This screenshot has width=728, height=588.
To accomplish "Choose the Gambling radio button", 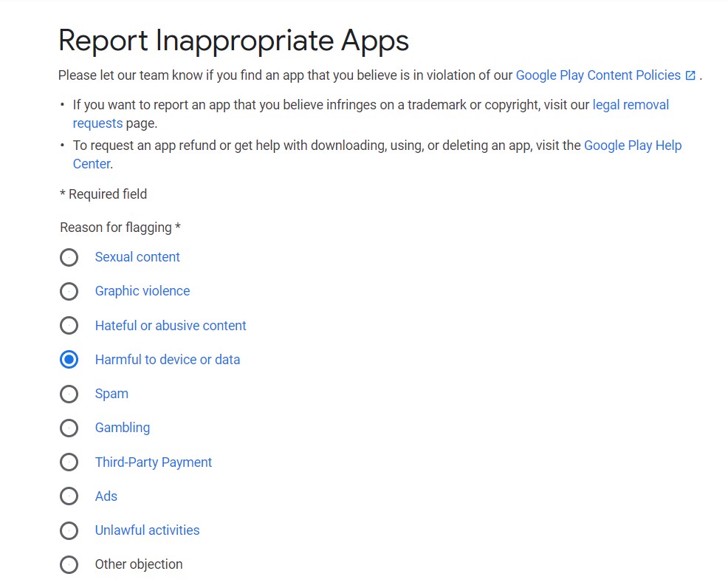I will (69, 428).
